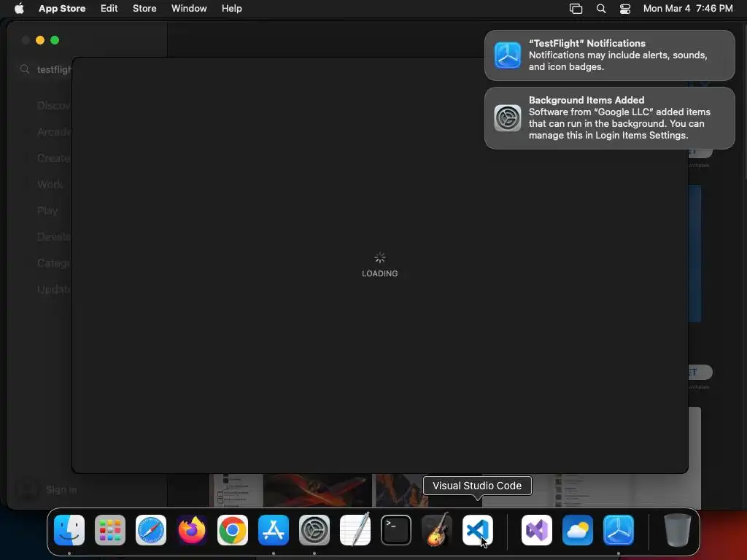The width and height of the screenshot is (747, 560).
Task: Open Google Chrome from the Dock
Action: click(233, 530)
